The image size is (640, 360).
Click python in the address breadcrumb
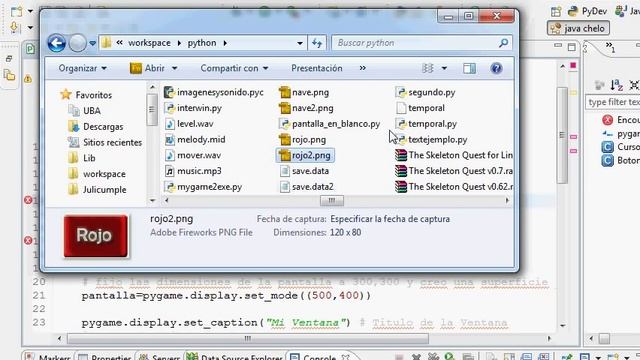(x=202, y=43)
